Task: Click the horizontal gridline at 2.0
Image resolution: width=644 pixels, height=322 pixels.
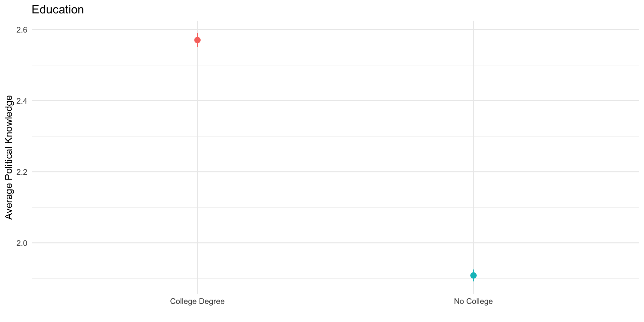Action: 335,243
